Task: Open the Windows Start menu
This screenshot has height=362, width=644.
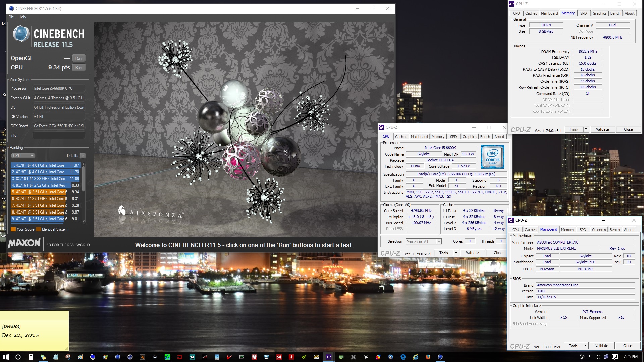Action: (x=6, y=357)
